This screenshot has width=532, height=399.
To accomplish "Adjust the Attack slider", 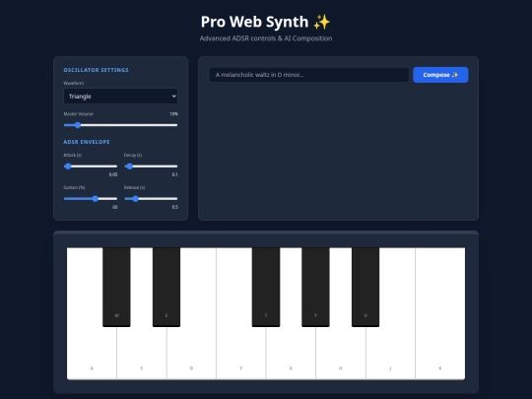I will click(x=91, y=166).
